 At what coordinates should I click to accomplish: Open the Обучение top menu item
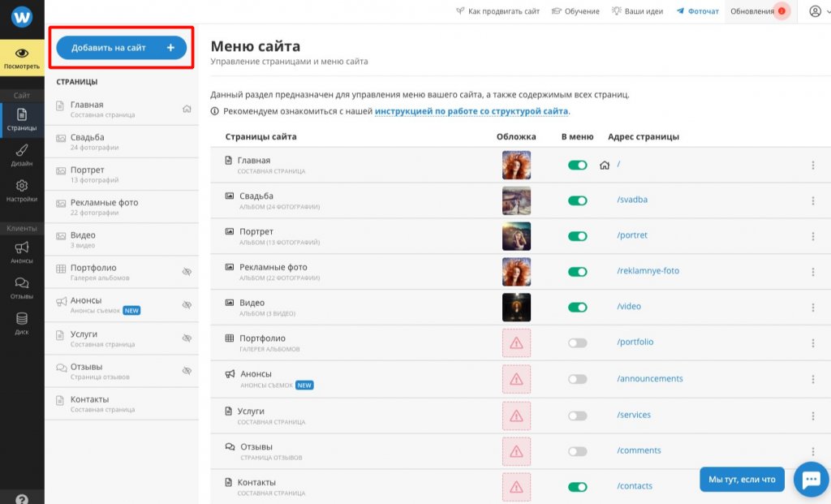point(575,11)
